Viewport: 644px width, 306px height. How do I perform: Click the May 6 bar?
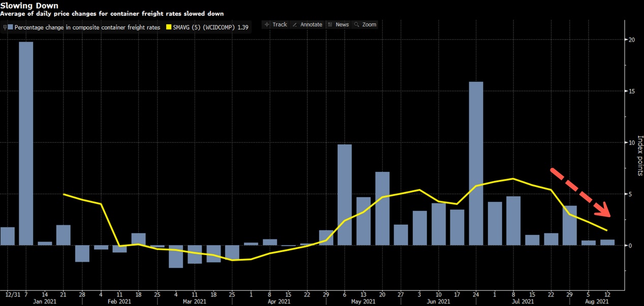pos(345,195)
